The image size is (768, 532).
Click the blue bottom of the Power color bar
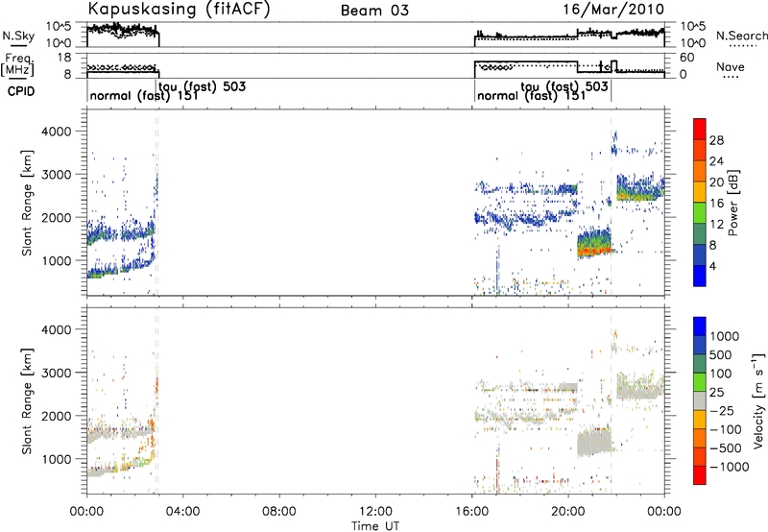(x=700, y=276)
